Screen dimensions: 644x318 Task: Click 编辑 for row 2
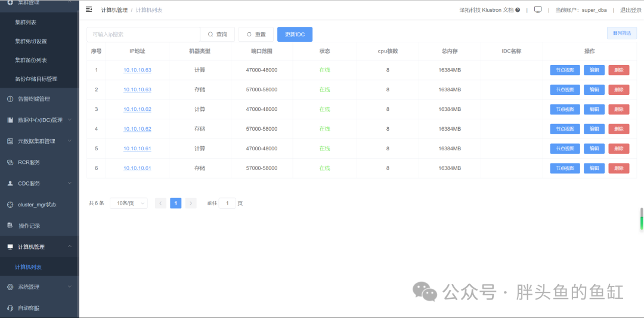pyautogui.click(x=594, y=89)
